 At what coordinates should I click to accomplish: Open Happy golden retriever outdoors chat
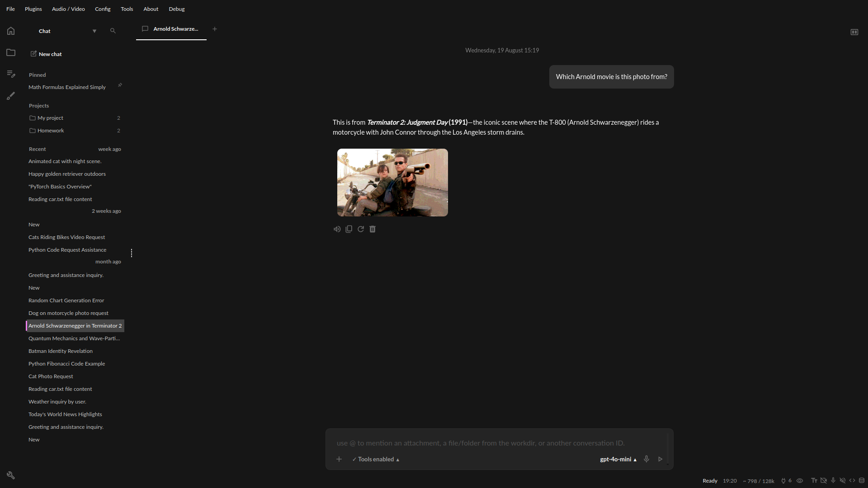(75, 174)
